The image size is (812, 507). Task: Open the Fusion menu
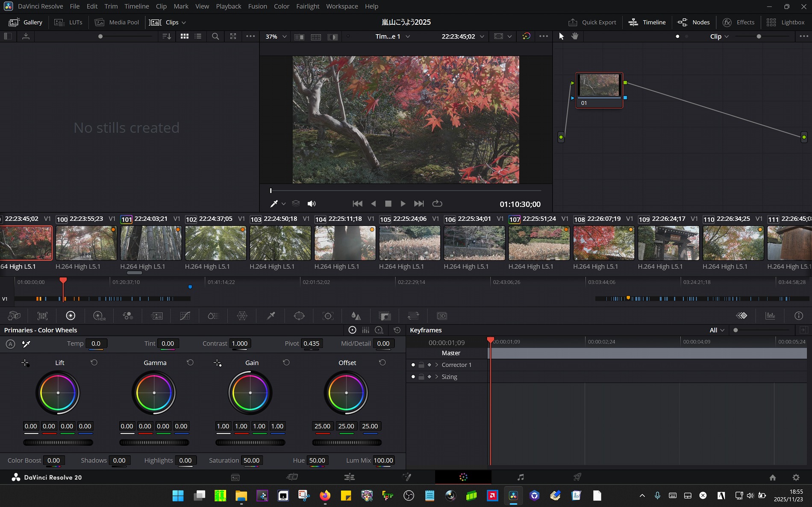[257, 6]
